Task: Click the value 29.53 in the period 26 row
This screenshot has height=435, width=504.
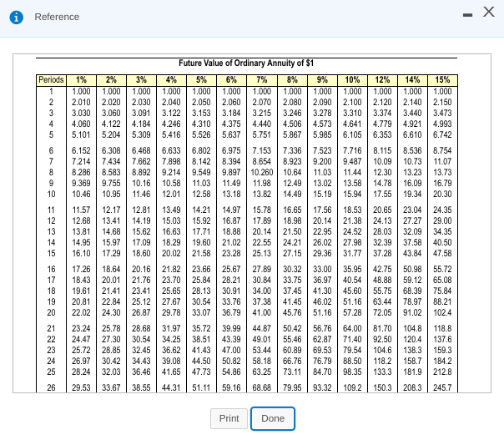Action: click(x=81, y=387)
